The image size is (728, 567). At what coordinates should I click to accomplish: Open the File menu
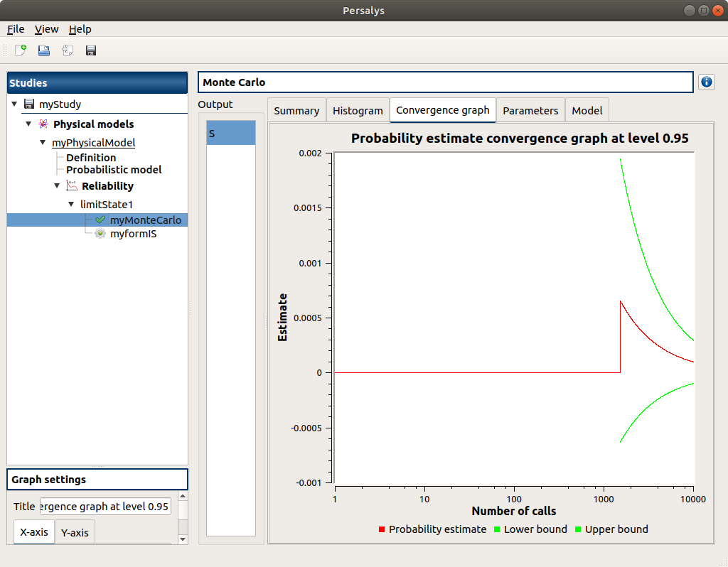point(16,29)
